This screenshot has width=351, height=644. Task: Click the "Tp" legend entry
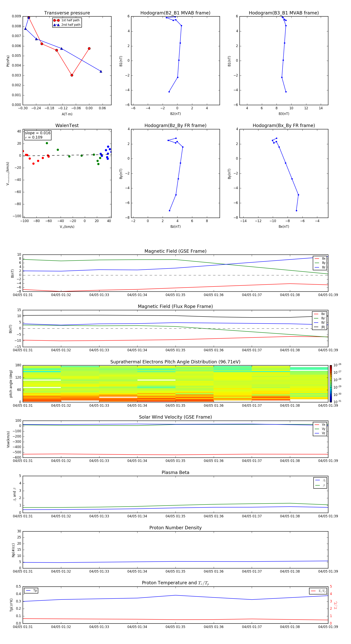pos(31,591)
